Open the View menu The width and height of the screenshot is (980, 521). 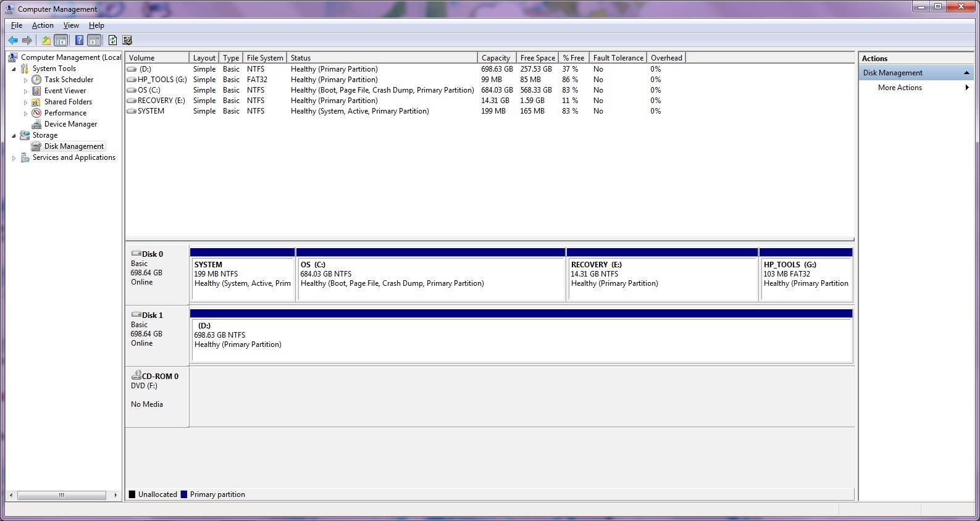71,25
